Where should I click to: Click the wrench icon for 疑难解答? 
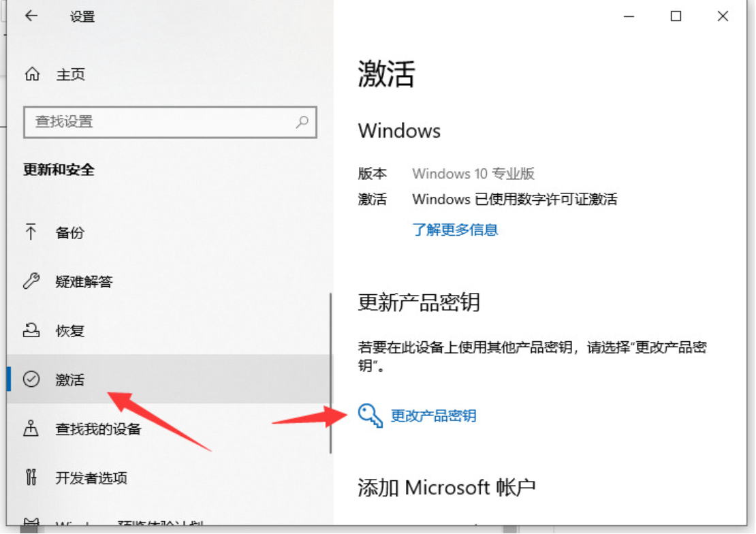pyautogui.click(x=31, y=281)
